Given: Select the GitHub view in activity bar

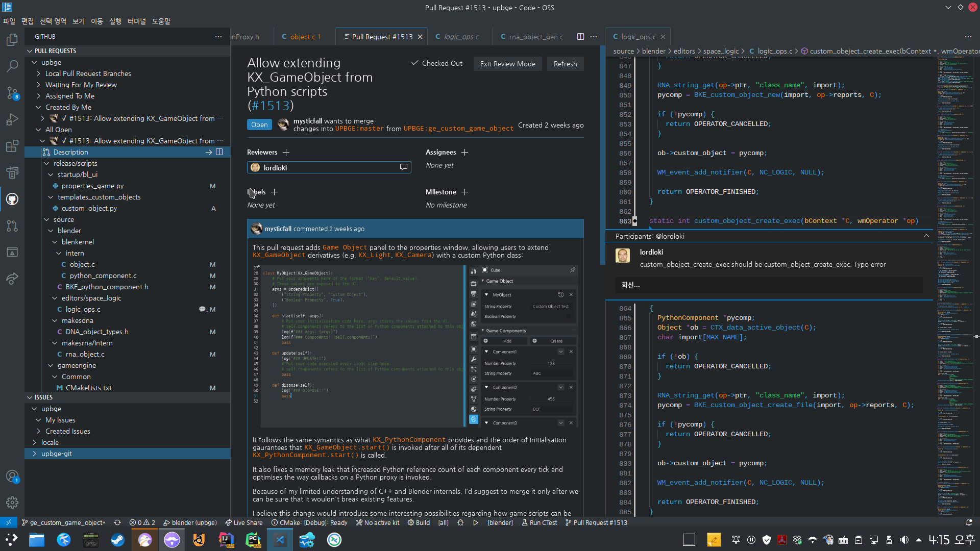Looking at the screenshot, I should pos(12,199).
